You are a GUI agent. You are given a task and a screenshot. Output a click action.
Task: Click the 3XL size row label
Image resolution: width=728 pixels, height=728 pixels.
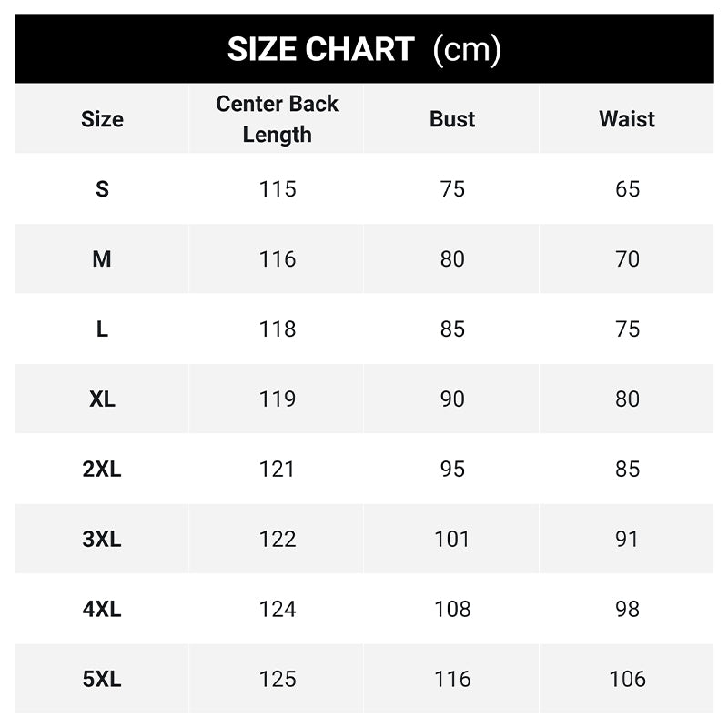point(102,540)
